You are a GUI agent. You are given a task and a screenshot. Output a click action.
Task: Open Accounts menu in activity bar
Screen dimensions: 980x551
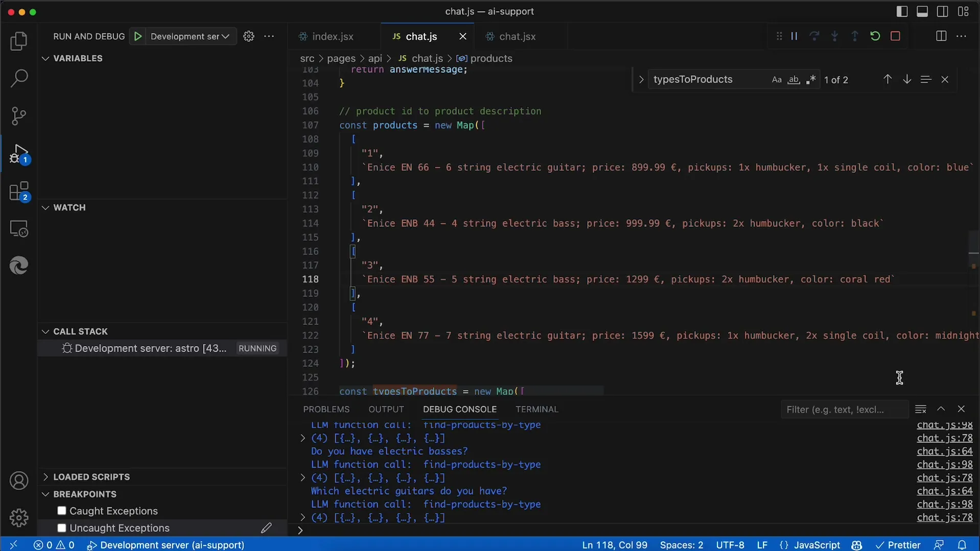[x=19, y=481]
